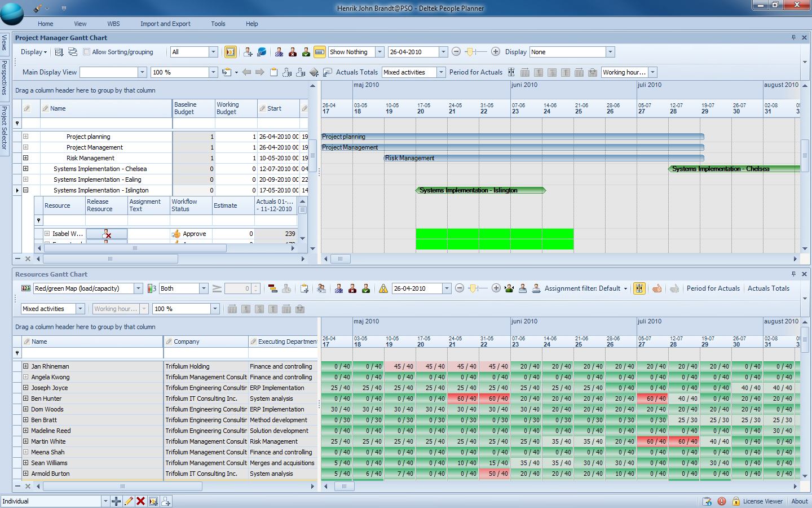Click the warning triangle icon in Resources toolbar
The width and height of the screenshot is (812, 508).
[x=383, y=288]
